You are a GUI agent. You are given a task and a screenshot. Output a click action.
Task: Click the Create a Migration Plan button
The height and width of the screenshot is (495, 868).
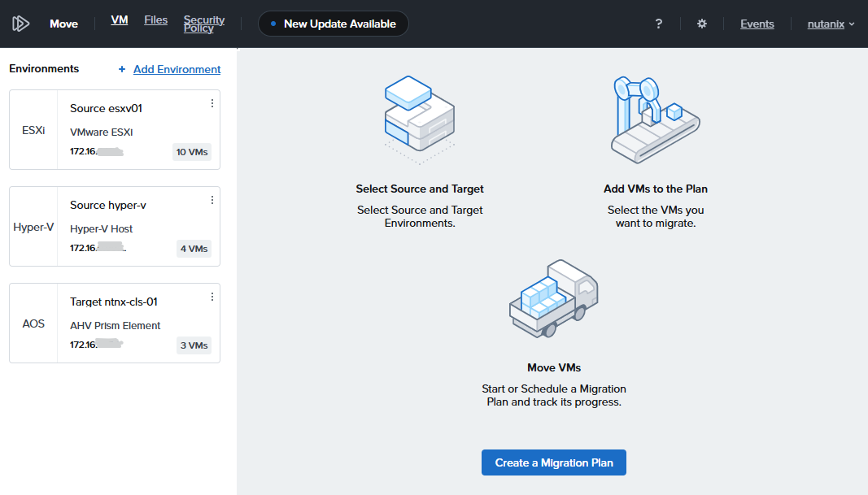pos(553,462)
